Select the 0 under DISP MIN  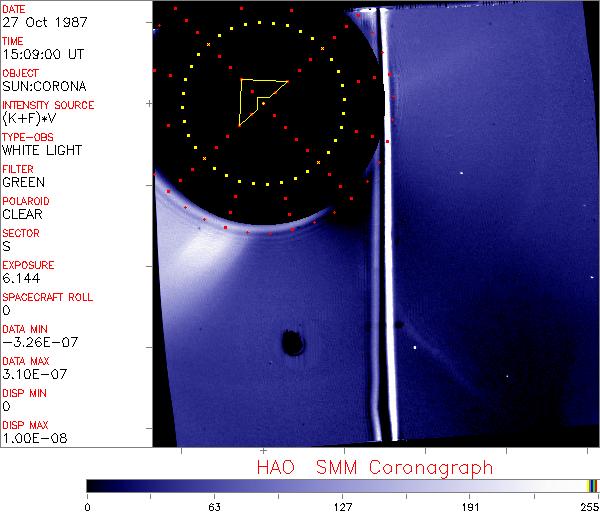coord(6,406)
